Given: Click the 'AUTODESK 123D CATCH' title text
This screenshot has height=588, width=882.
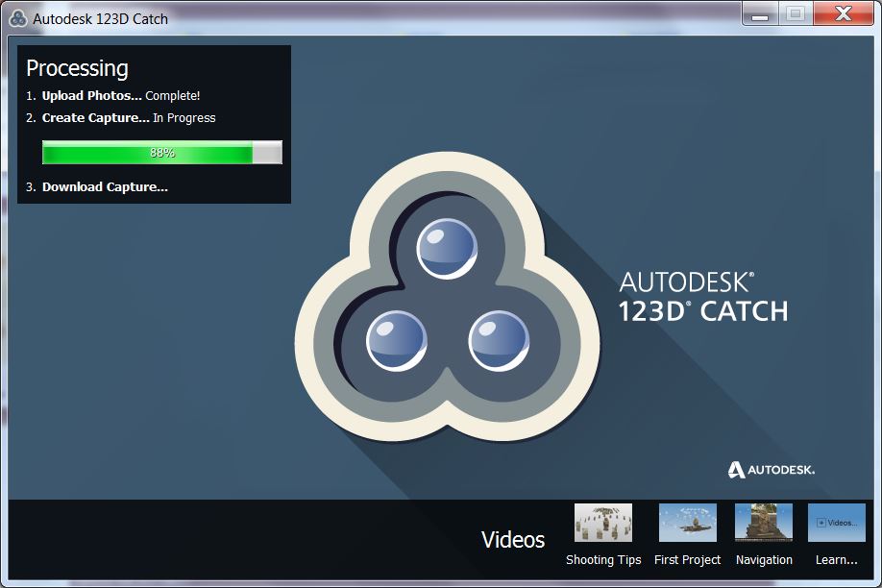Looking at the screenshot, I should (x=703, y=297).
